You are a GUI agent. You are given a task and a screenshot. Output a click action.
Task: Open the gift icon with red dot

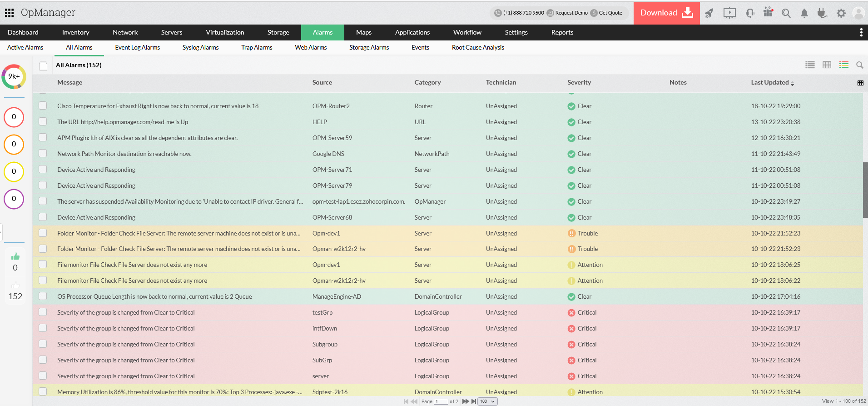click(768, 12)
